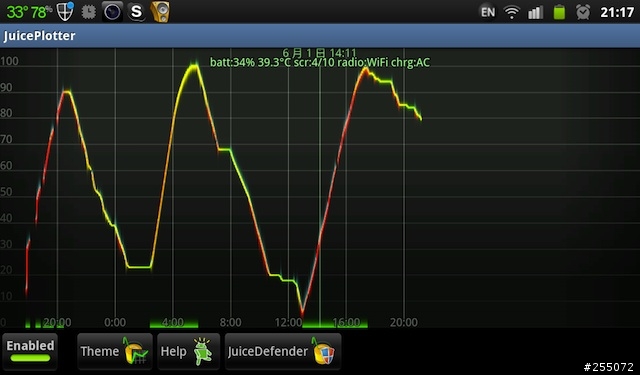Tap the 78% battery level indicator
Image resolution: width=640 pixels, height=375 pixels.
coord(42,12)
